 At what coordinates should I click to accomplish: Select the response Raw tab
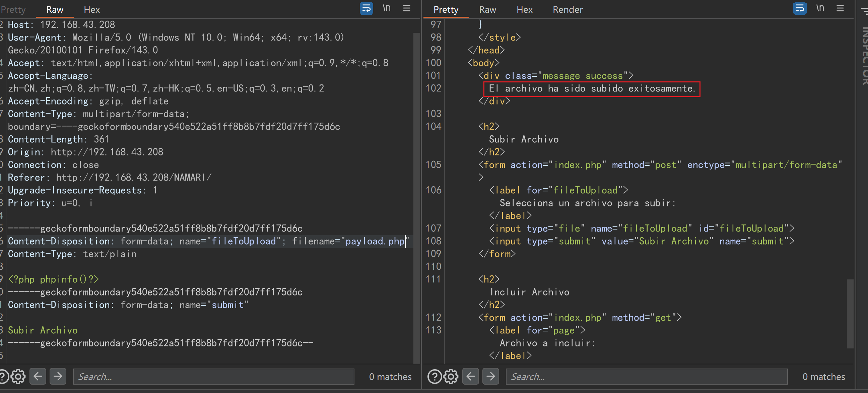(487, 9)
